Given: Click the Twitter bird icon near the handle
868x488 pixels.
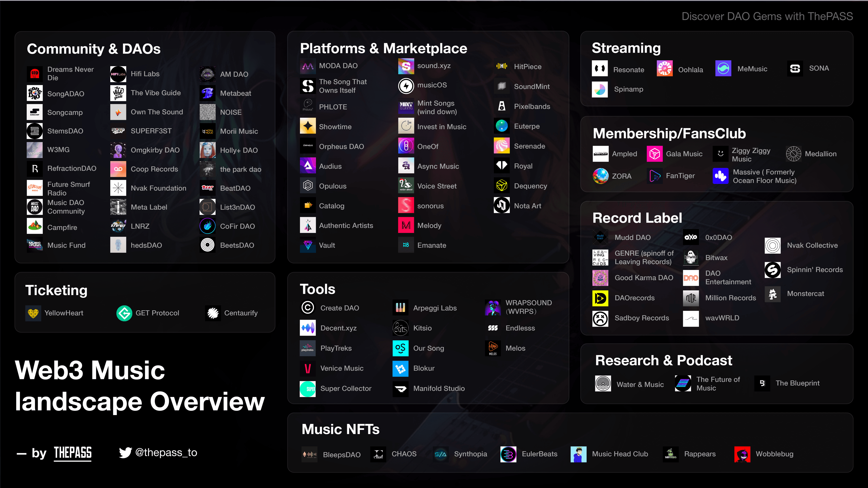Looking at the screenshot, I should (x=125, y=453).
